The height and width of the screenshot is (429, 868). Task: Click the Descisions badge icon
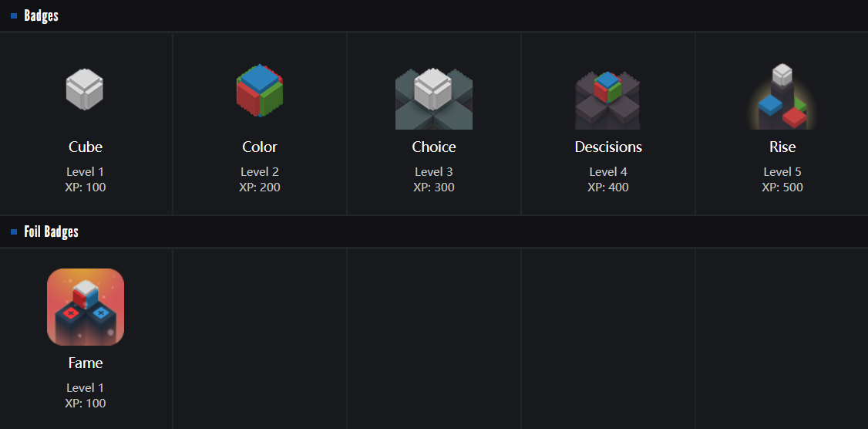[607, 99]
